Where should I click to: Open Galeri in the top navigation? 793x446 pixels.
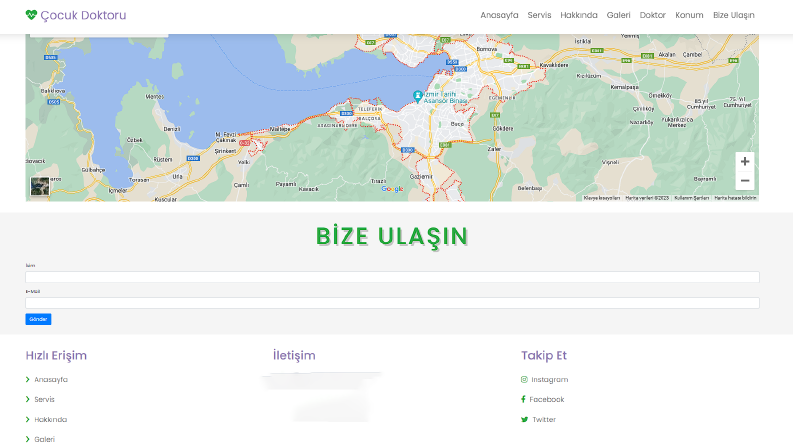[x=619, y=15]
